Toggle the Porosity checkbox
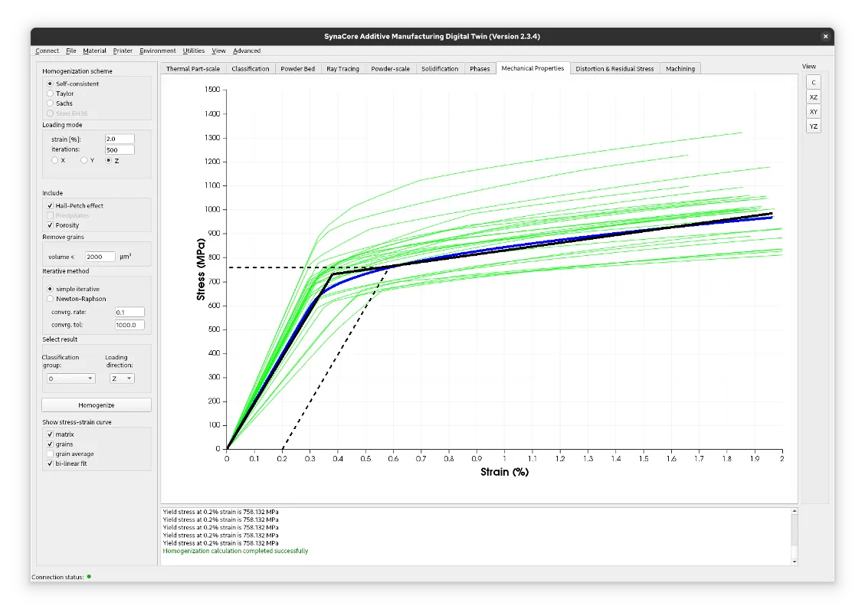The height and width of the screenshot is (616, 865). pyautogui.click(x=51, y=225)
